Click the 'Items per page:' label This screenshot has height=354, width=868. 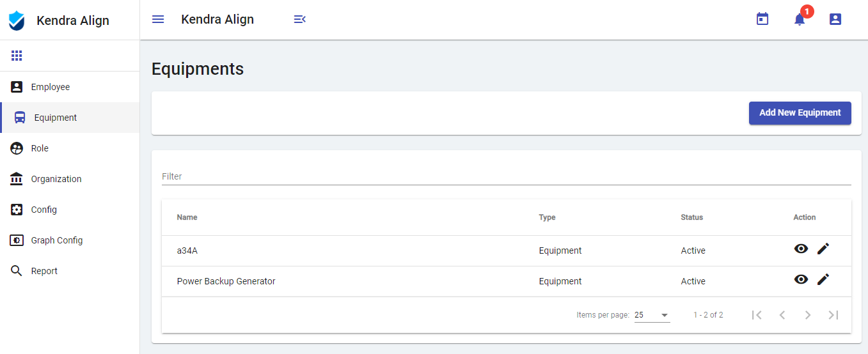click(x=603, y=315)
